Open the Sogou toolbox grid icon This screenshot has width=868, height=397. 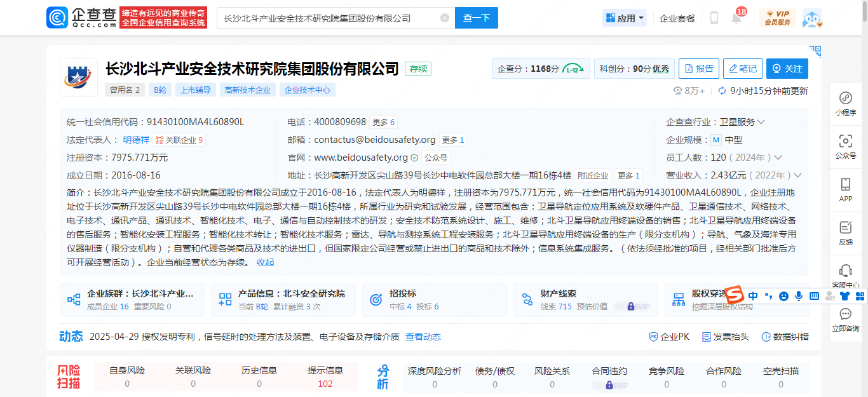[x=860, y=296]
